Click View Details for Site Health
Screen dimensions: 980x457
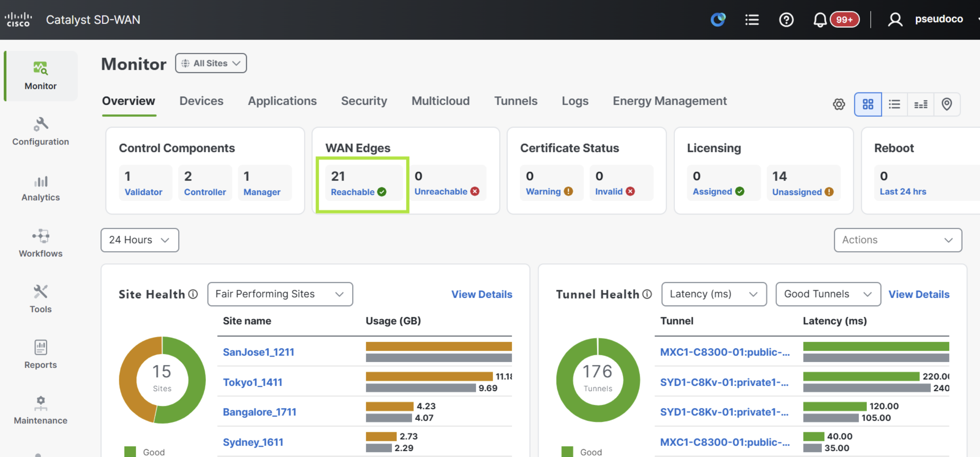[x=481, y=294]
